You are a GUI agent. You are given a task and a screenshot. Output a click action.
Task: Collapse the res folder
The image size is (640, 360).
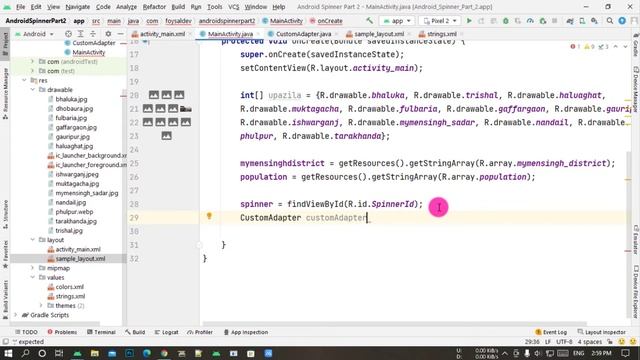point(24,80)
